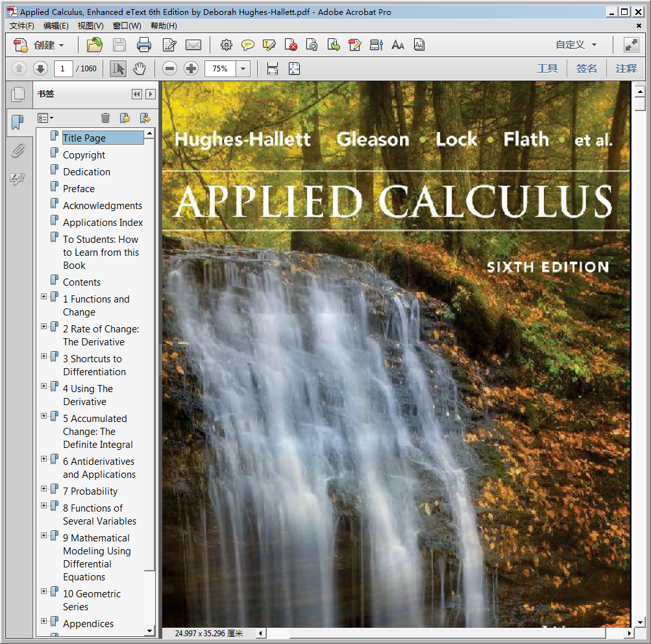
Task: Click the page number input field
Action: coord(63,69)
